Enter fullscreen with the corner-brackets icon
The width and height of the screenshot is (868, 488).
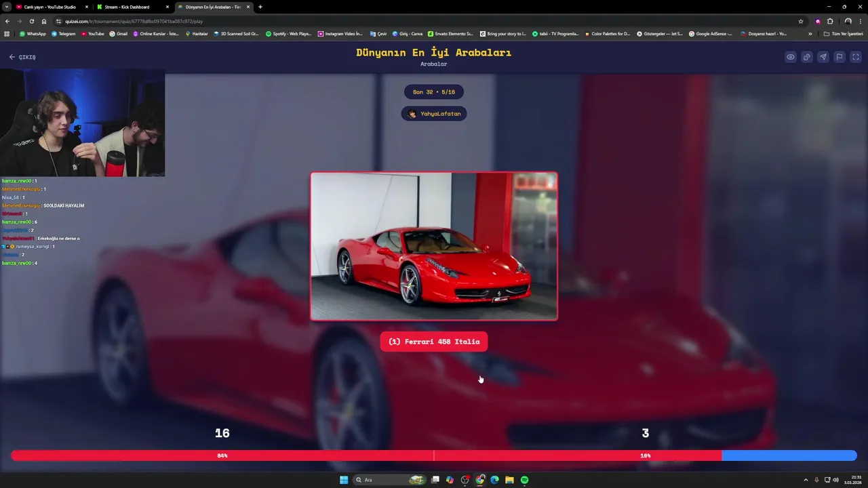(856, 57)
